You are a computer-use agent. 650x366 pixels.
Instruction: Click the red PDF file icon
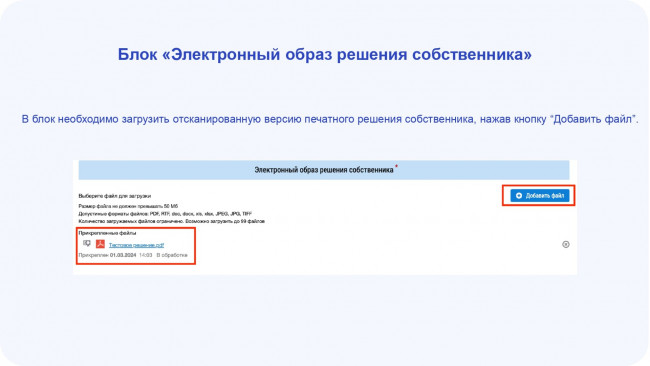click(100, 244)
